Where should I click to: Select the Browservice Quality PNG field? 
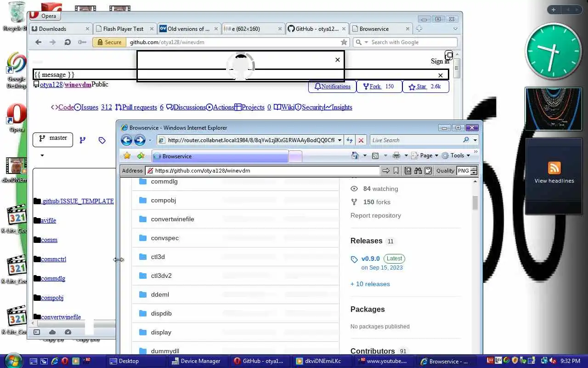[464, 171]
